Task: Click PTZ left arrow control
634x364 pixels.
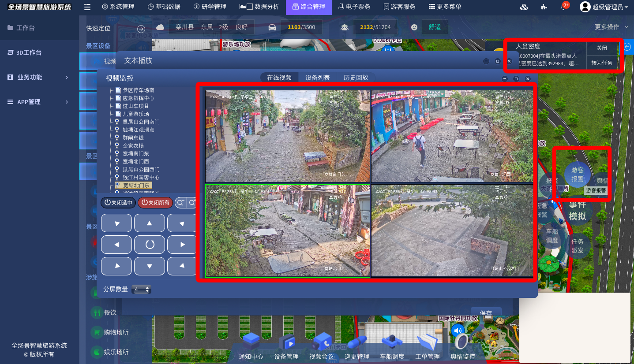Action: click(x=116, y=244)
